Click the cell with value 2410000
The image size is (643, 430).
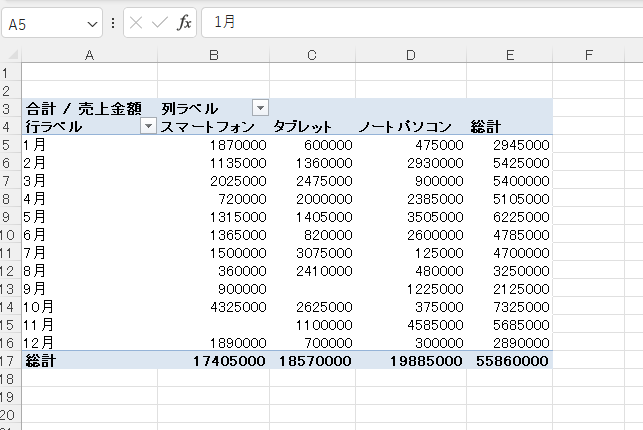312,271
